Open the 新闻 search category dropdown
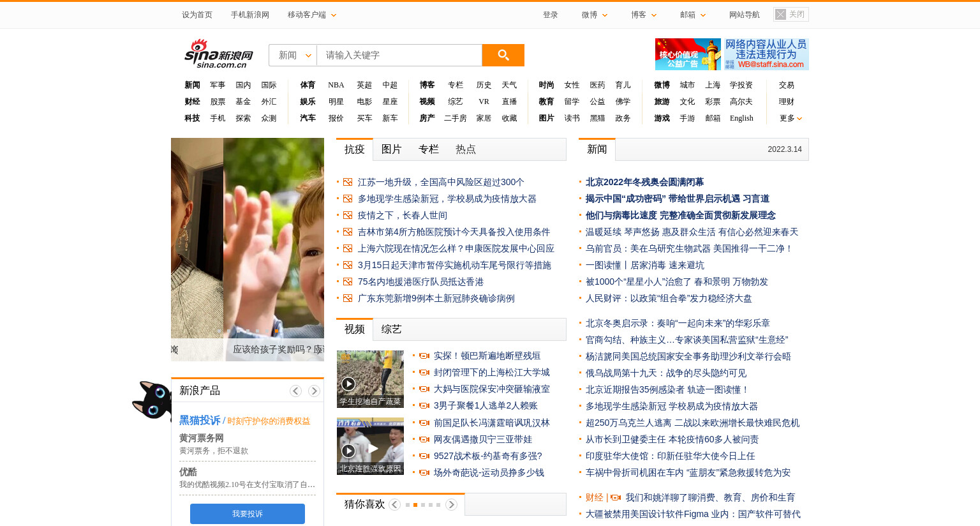 pyautogui.click(x=293, y=55)
